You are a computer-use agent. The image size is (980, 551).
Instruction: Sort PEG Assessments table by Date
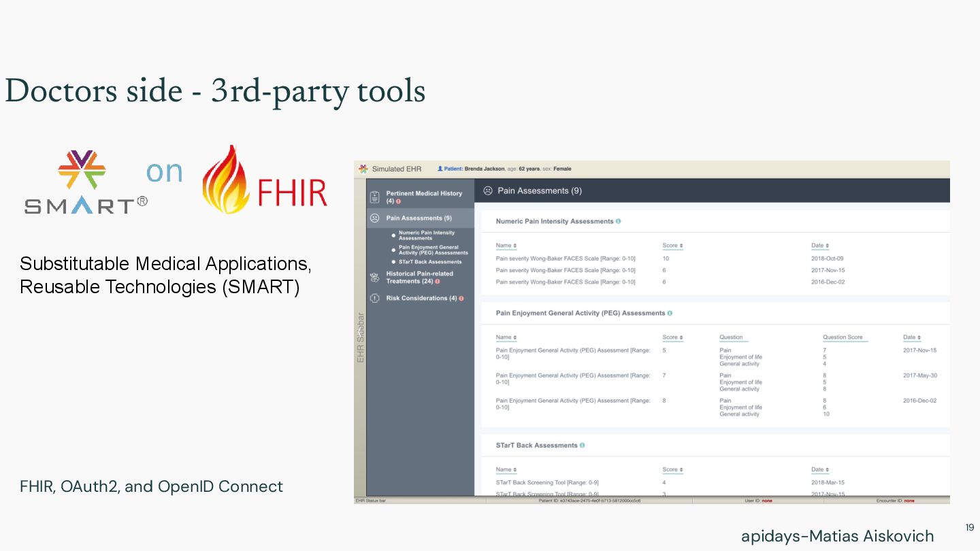(x=912, y=337)
